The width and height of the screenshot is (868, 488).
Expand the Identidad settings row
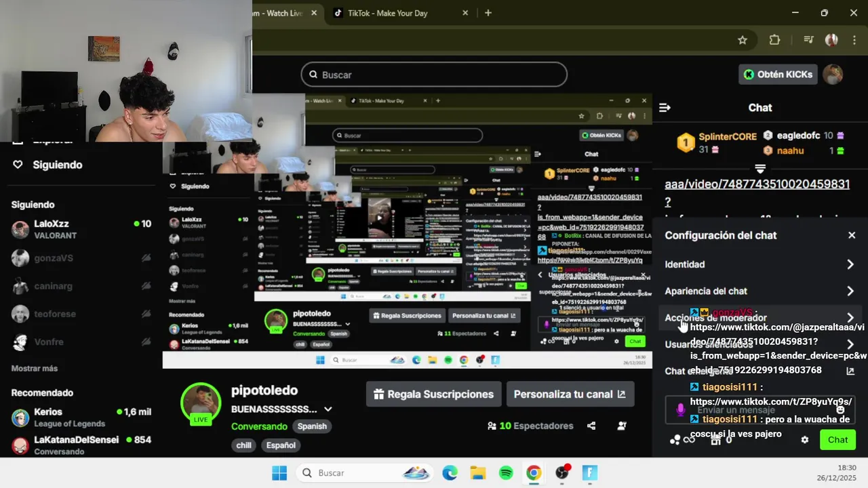(x=759, y=264)
